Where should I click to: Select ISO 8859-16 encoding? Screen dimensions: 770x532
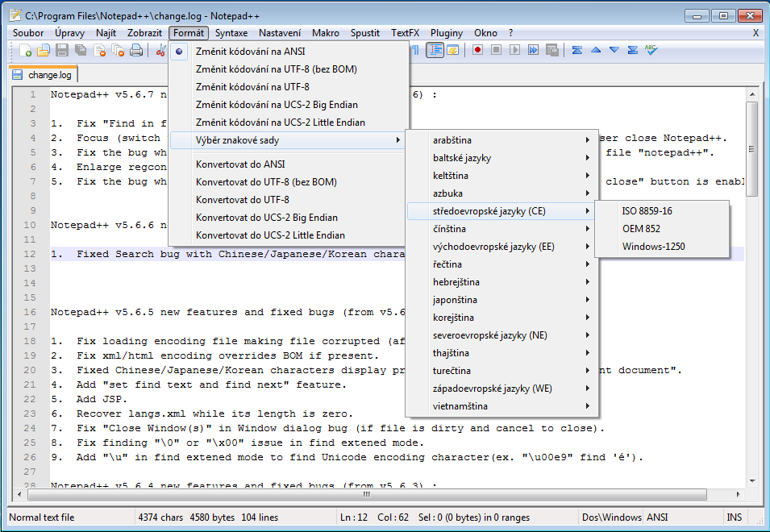click(x=662, y=211)
